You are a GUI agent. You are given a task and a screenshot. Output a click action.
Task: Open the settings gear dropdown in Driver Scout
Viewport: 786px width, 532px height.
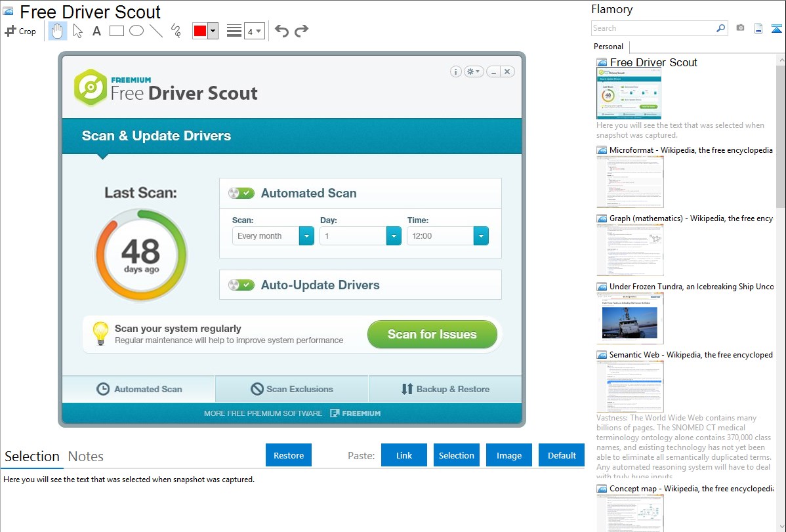[x=474, y=72]
